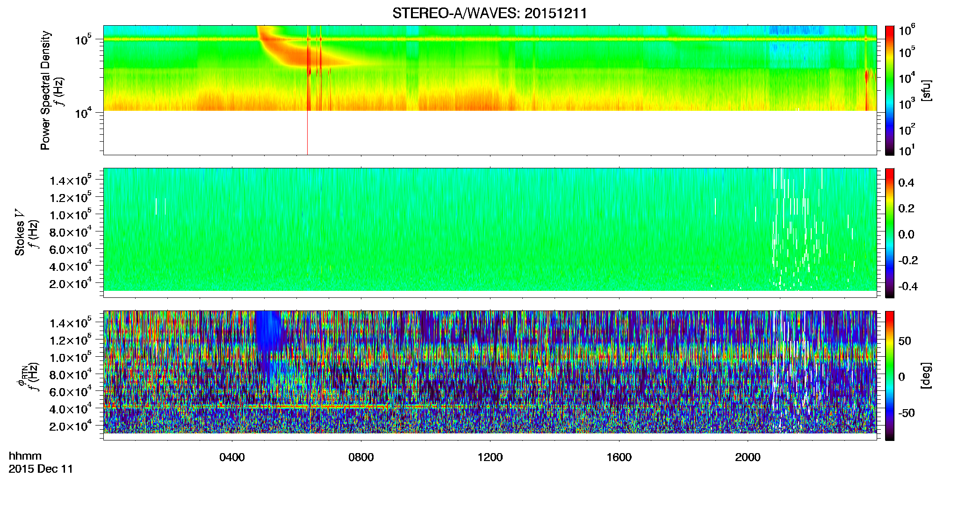Click the 1200 time tick label
980x505 pixels.
(x=490, y=457)
